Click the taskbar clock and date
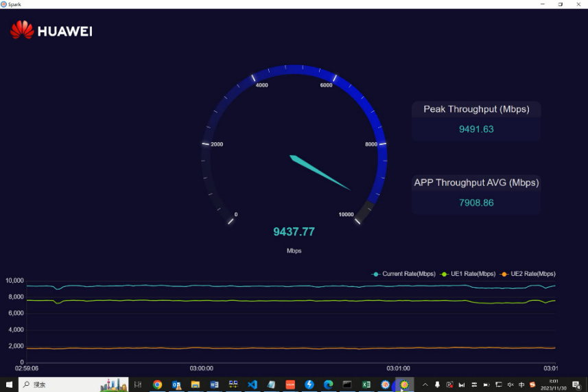 click(x=554, y=384)
